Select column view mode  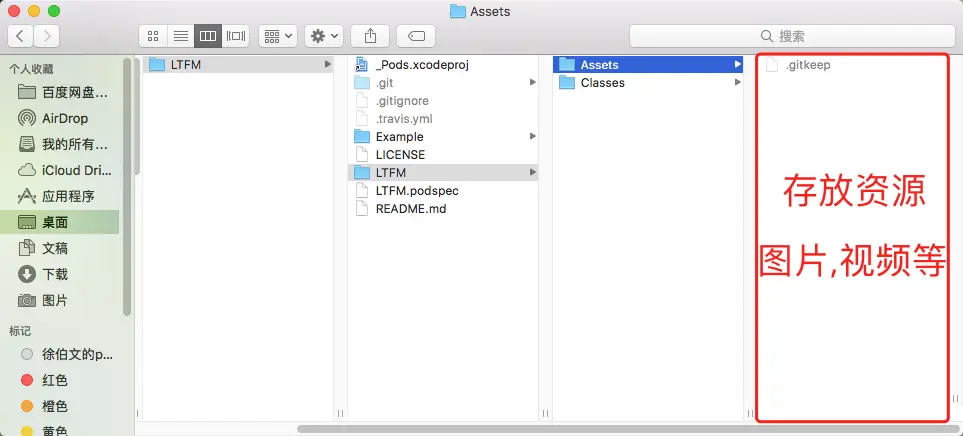pyautogui.click(x=208, y=36)
